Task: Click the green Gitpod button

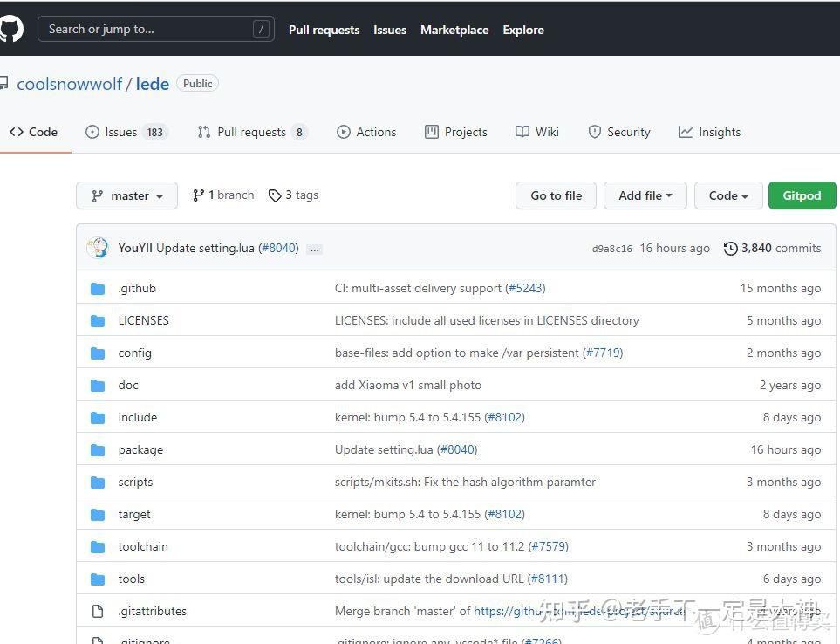Action: (x=802, y=195)
